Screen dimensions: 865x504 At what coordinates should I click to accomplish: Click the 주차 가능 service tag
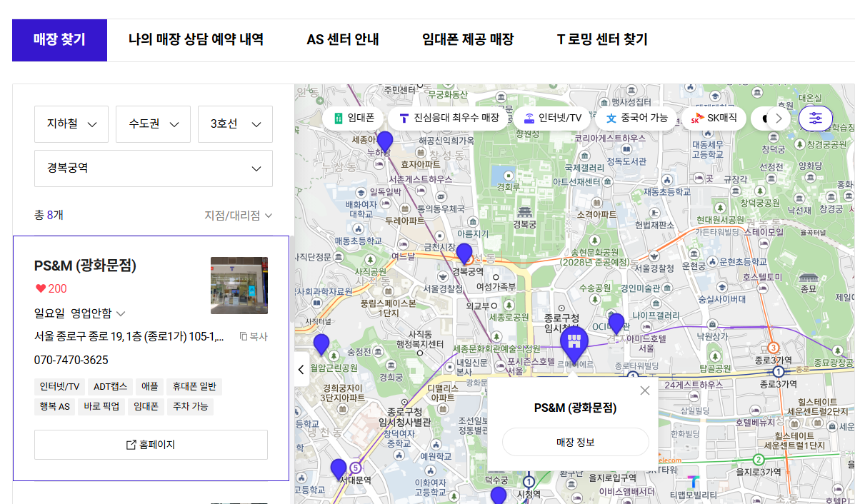pos(190,407)
